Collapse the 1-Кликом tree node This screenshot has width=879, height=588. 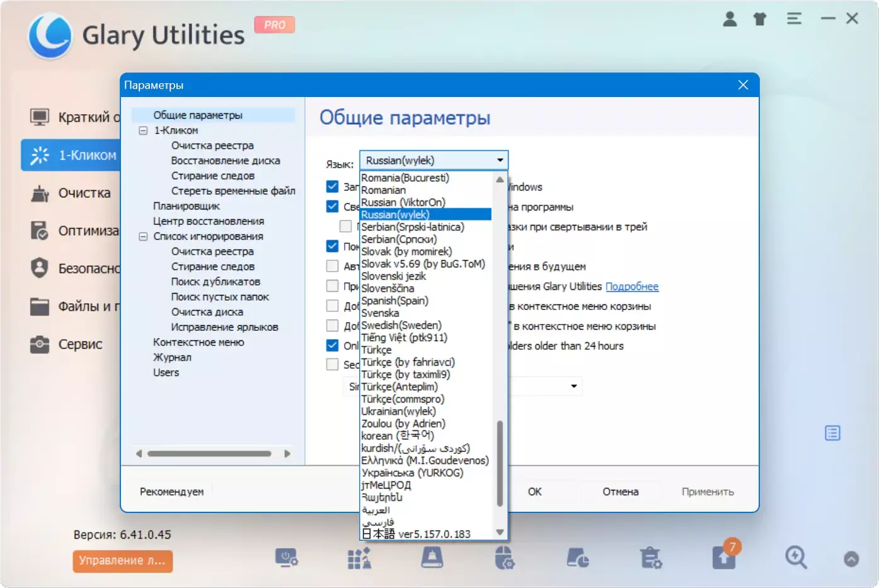coord(143,130)
